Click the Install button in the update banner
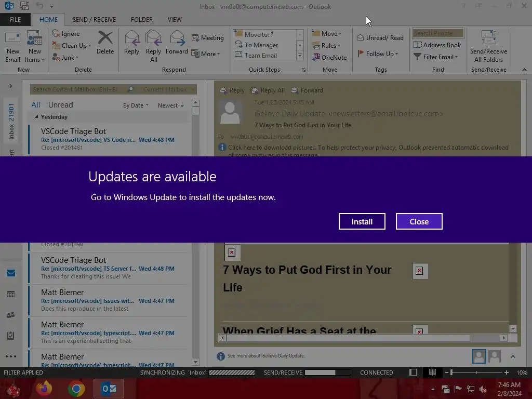The width and height of the screenshot is (532, 399). (x=362, y=221)
